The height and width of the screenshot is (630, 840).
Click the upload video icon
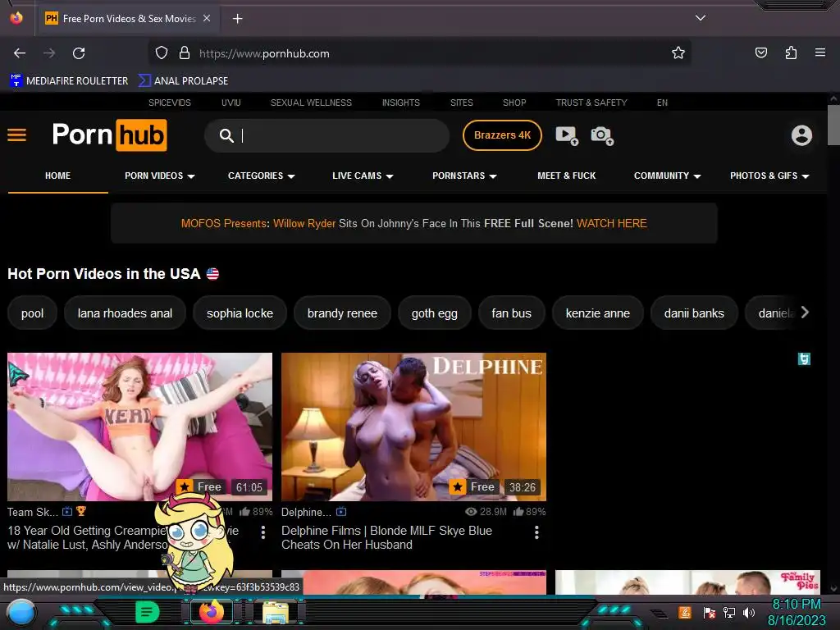(x=567, y=135)
